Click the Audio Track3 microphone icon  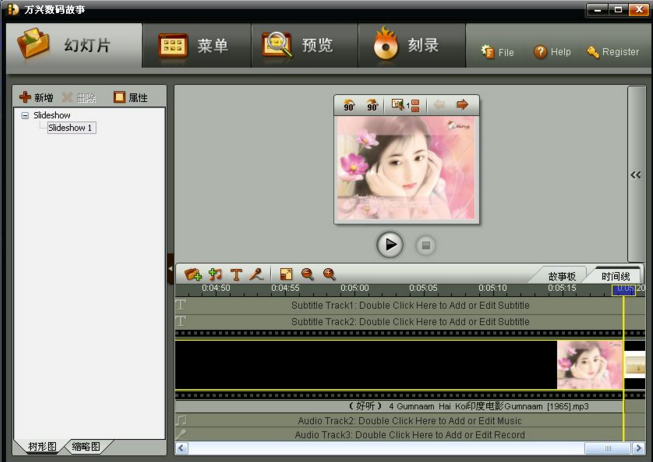[x=181, y=434]
